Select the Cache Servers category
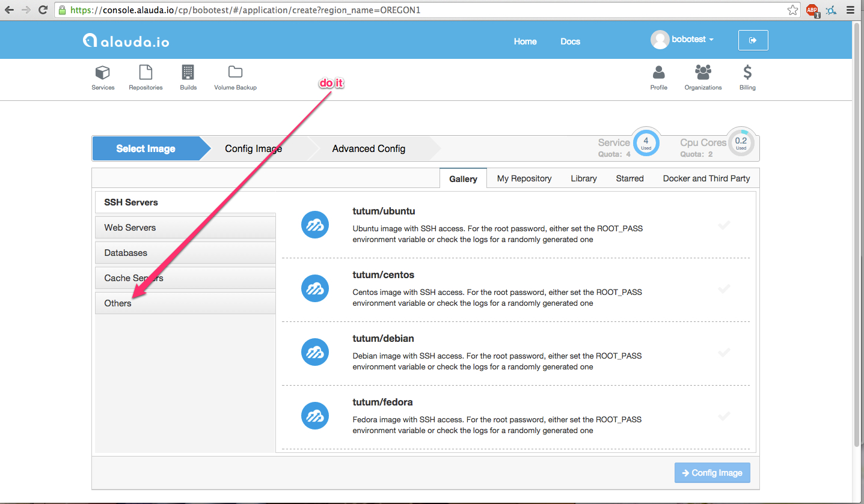 coord(185,278)
